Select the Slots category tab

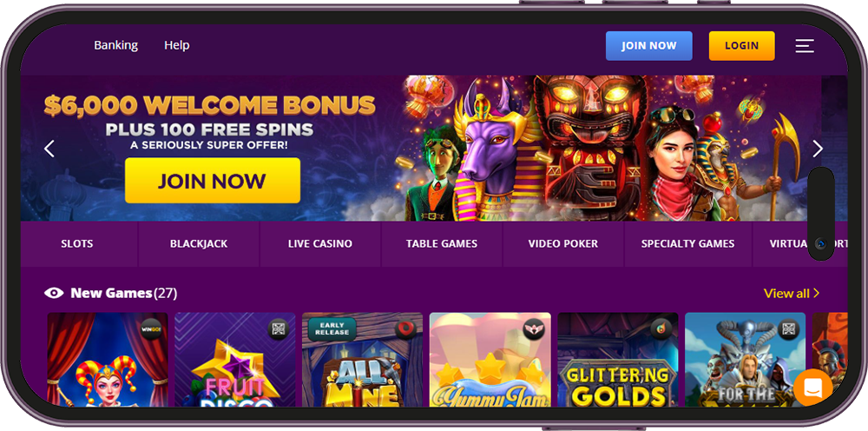tap(77, 244)
